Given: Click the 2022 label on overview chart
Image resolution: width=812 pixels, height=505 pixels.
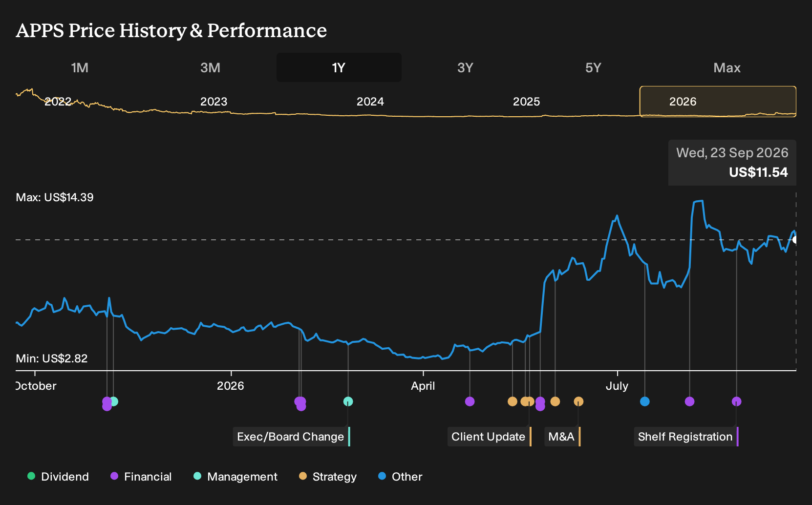Looking at the screenshot, I should click(58, 102).
